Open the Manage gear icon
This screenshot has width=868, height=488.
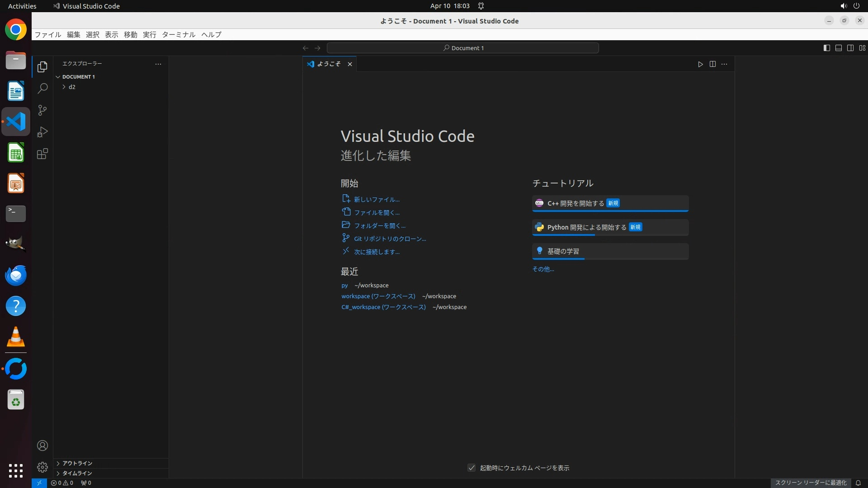pyautogui.click(x=42, y=467)
